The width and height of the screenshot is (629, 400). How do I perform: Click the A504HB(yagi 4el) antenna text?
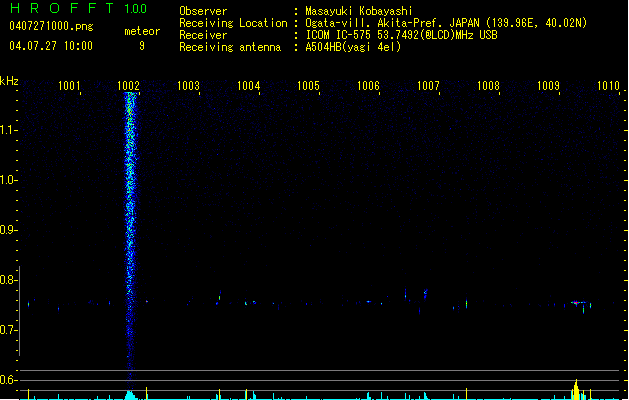coord(353,47)
